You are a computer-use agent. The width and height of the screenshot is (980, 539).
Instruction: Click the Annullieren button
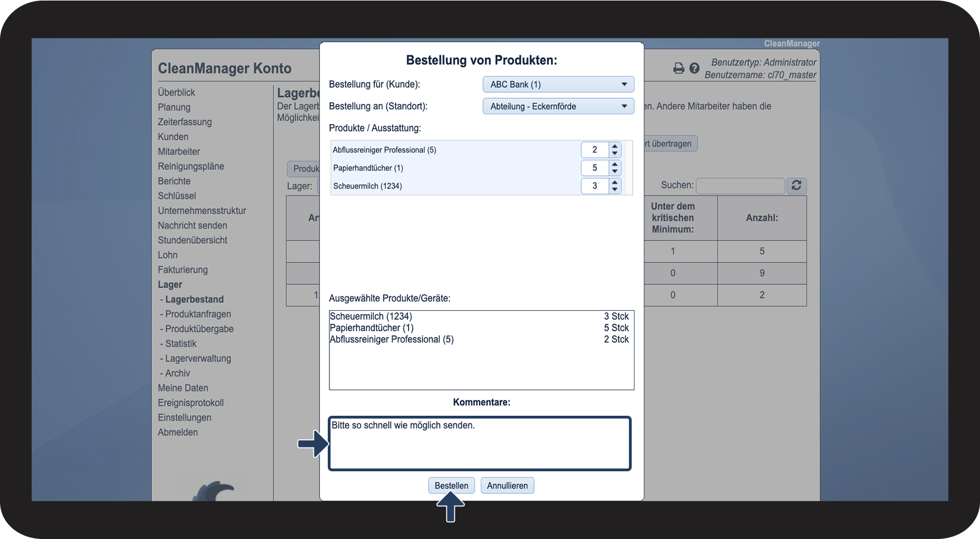pos(507,486)
